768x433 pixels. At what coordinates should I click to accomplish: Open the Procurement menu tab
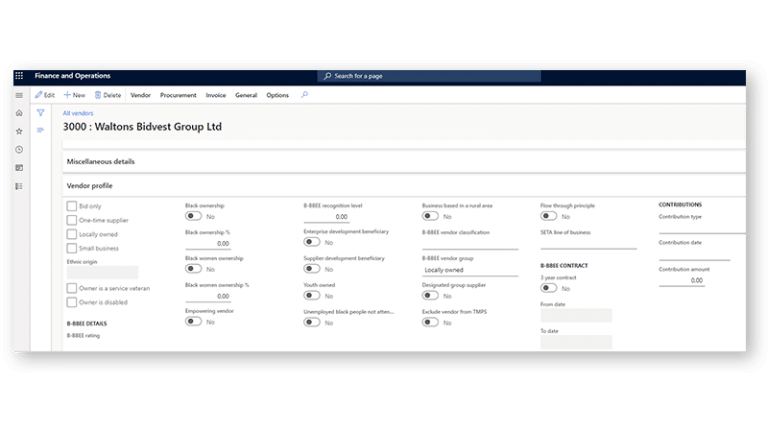[178, 95]
